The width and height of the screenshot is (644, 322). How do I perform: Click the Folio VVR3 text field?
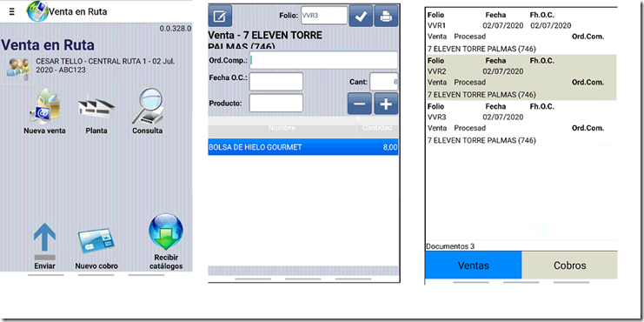click(x=324, y=17)
